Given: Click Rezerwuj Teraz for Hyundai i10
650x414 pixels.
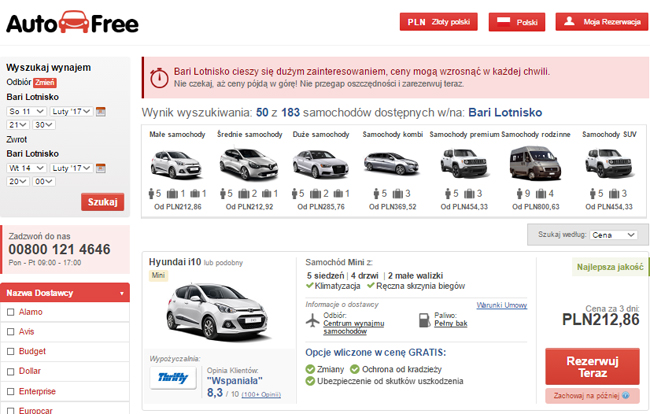Looking at the screenshot, I should [x=592, y=367].
